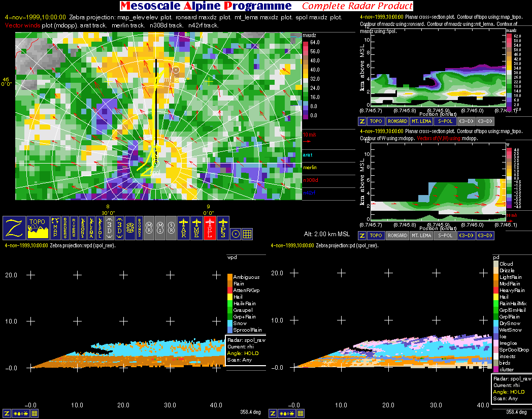Click the AR aircraft track icon
This screenshot has width=532, height=419.
click(x=184, y=228)
